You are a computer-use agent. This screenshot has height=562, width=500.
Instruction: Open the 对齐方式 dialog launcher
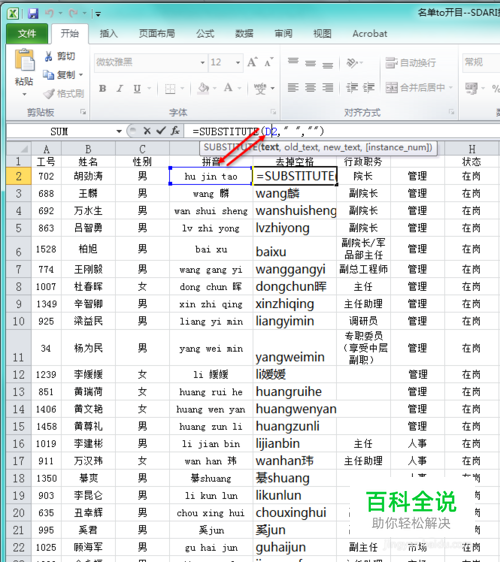tap(452, 113)
